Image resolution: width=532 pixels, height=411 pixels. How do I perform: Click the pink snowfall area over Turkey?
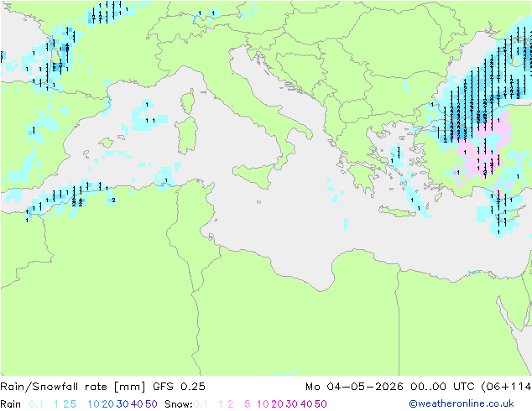[478, 151]
